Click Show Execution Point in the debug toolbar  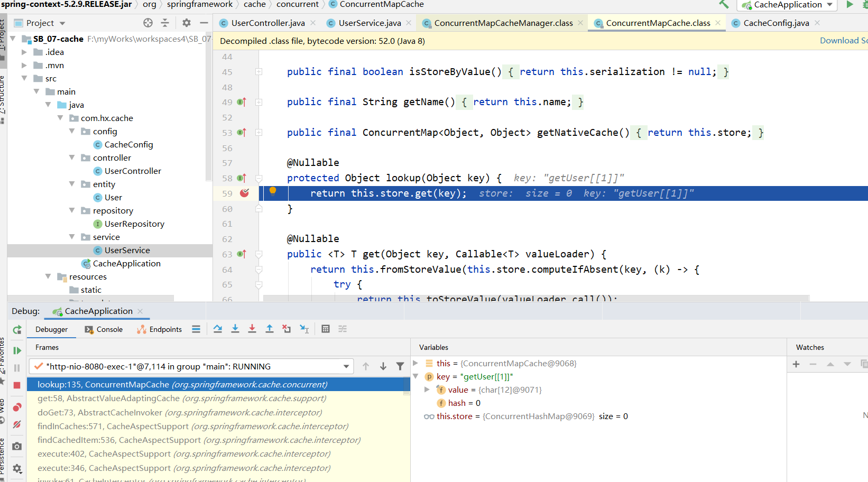coord(196,329)
